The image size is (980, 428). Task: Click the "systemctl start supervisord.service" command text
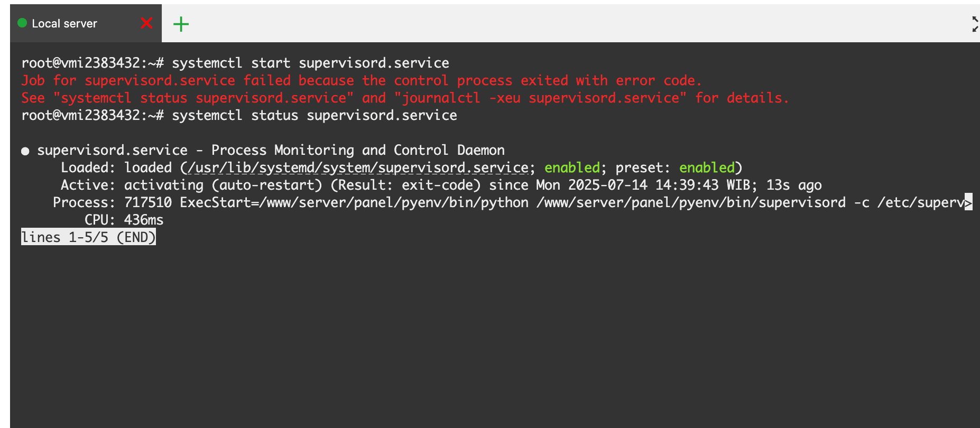point(310,63)
